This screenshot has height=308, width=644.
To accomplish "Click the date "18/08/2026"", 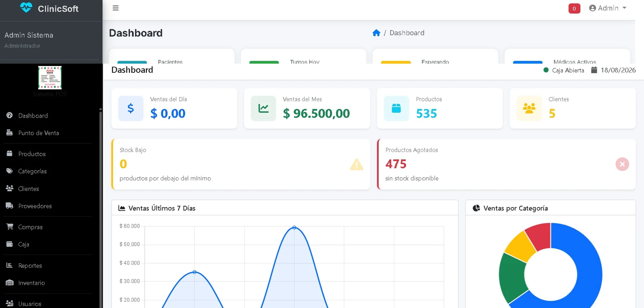I will click(618, 70).
